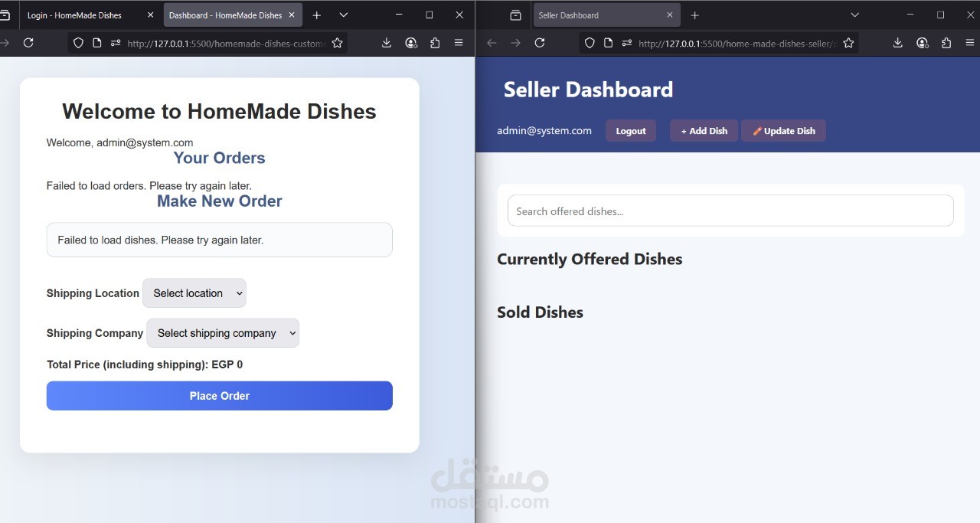Screen dimensions: 980x523
Task: Click the Sold Dishes heading
Action: point(540,312)
